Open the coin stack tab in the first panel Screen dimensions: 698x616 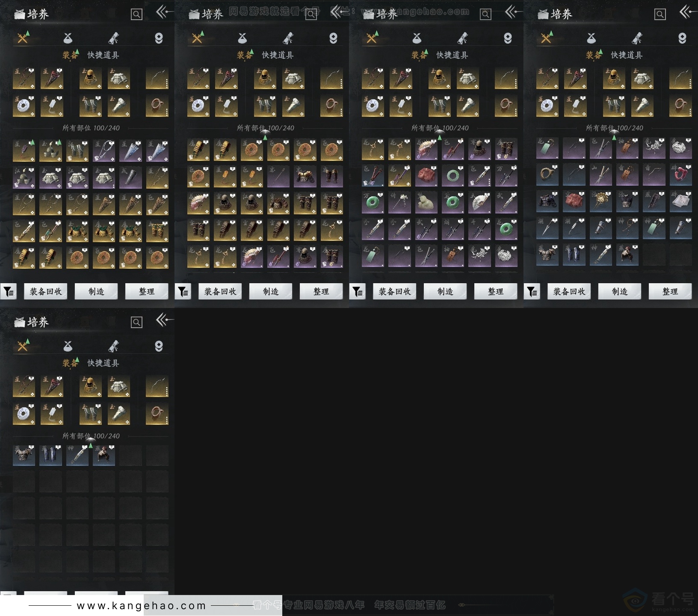(159, 38)
